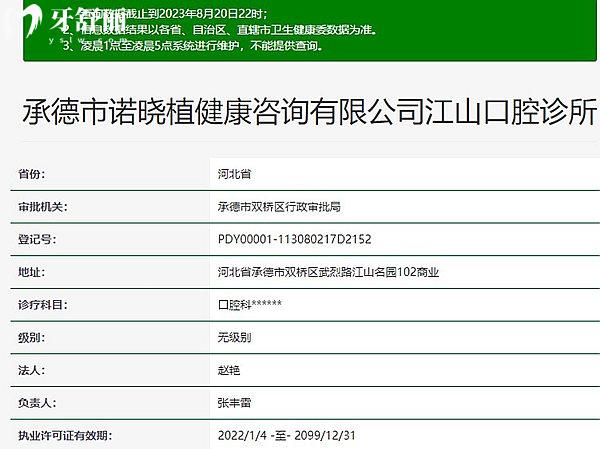The height and width of the screenshot is (449, 600).
Task: Click the province value 河北省
Action: 234,174
